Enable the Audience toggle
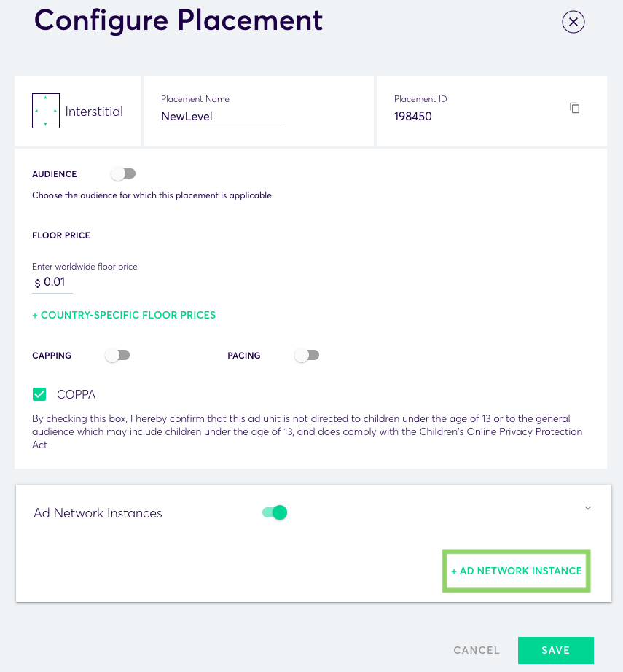The width and height of the screenshot is (623, 672). point(123,173)
